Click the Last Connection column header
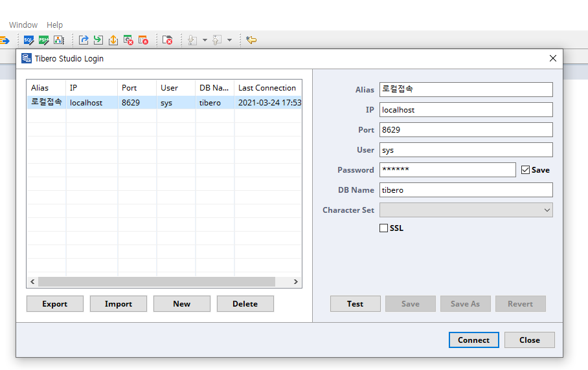This screenshot has height=370, width=588. coord(268,87)
